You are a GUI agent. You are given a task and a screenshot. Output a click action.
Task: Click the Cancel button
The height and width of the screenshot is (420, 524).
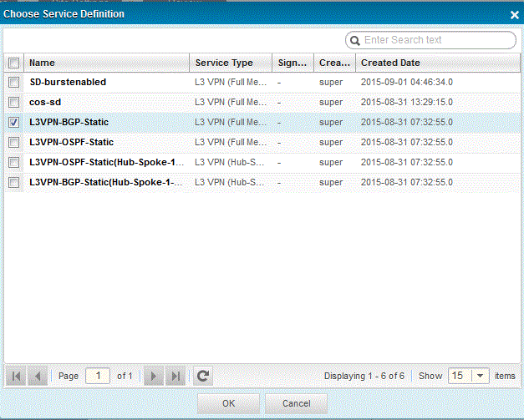pyautogui.click(x=296, y=403)
